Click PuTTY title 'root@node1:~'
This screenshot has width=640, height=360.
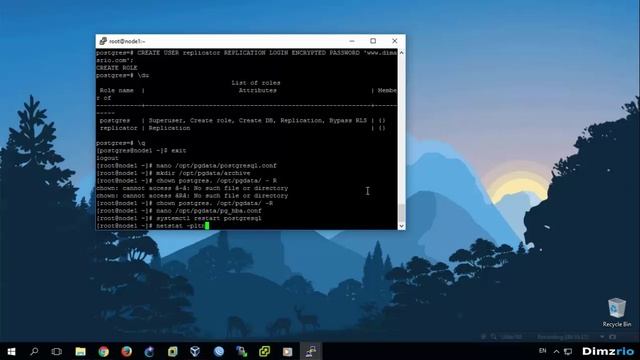pos(127,41)
